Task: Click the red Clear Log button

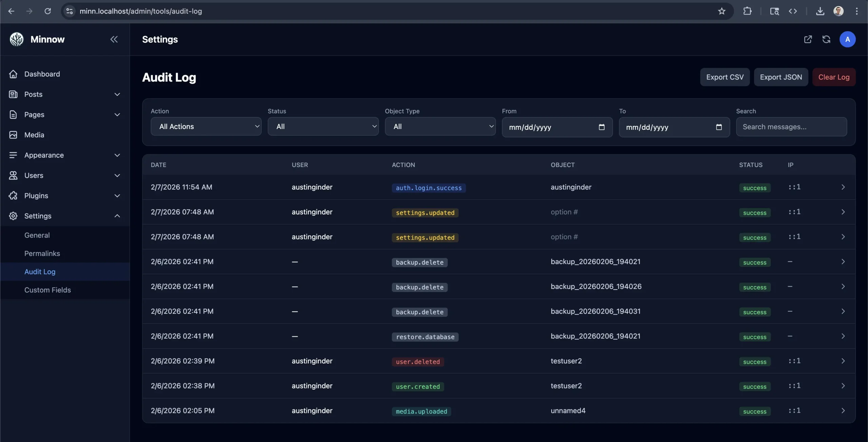Action: click(833, 77)
